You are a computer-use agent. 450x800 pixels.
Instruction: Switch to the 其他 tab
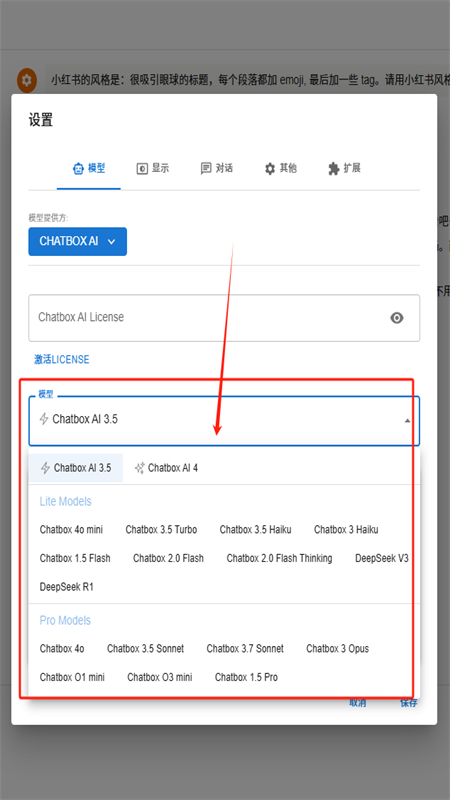[x=280, y=169]
